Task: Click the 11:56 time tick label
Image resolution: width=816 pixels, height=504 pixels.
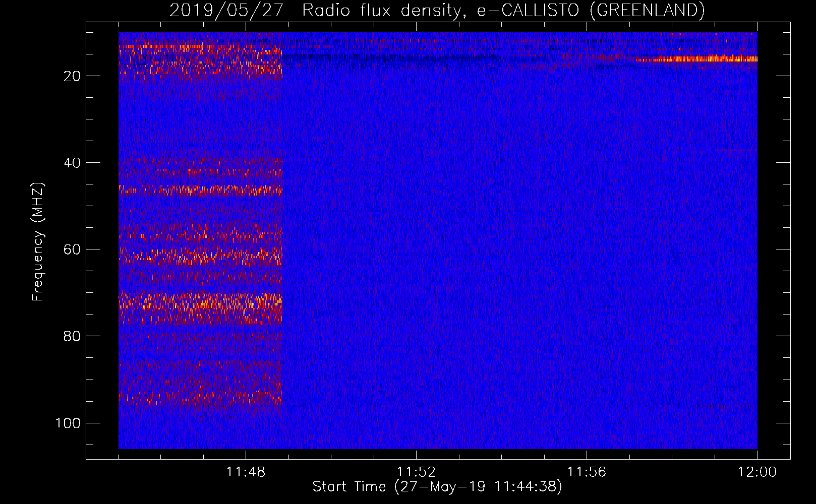Action: tap(587, 472)
